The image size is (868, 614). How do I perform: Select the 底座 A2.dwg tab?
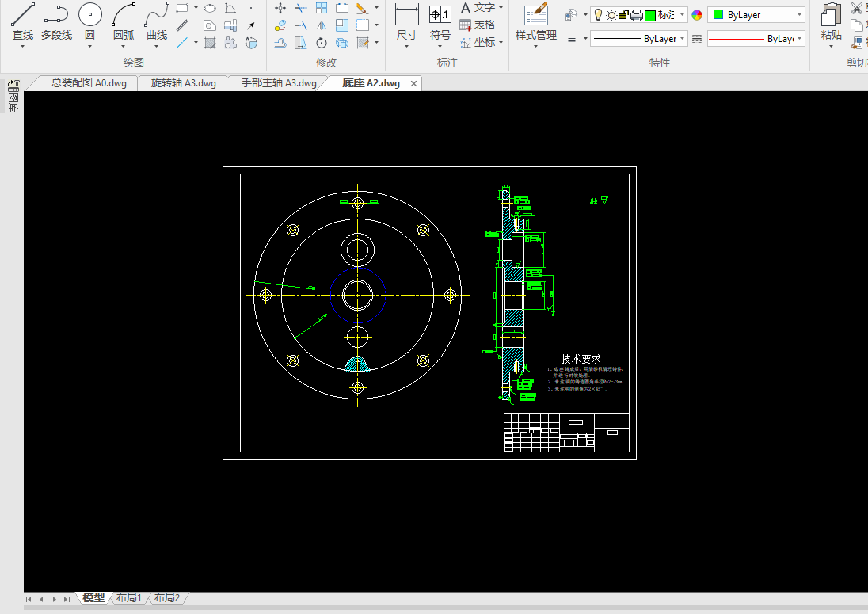[371, 83]
